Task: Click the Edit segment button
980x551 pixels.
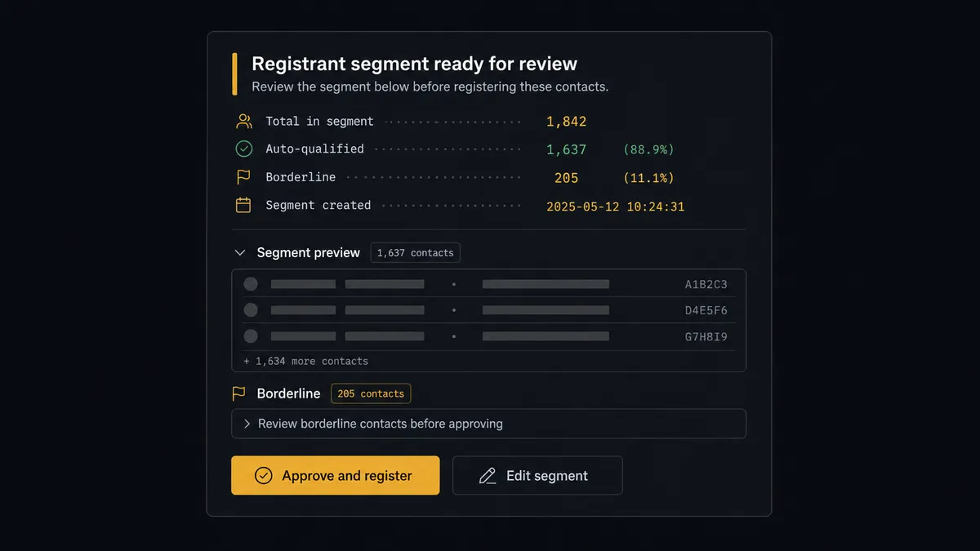Action: (537, 475)
